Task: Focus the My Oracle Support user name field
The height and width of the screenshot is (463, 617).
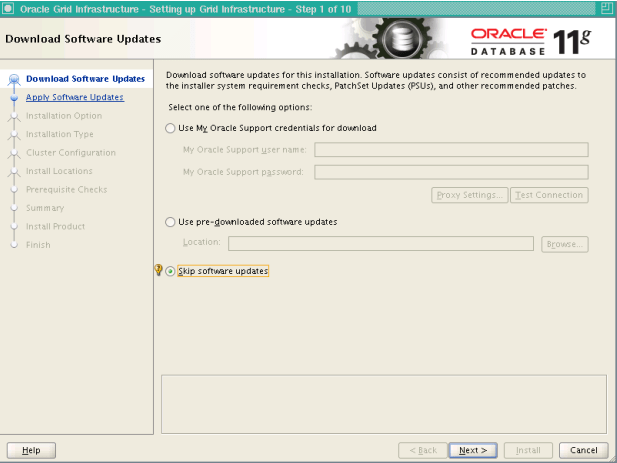Action: (x=451, y=150)
